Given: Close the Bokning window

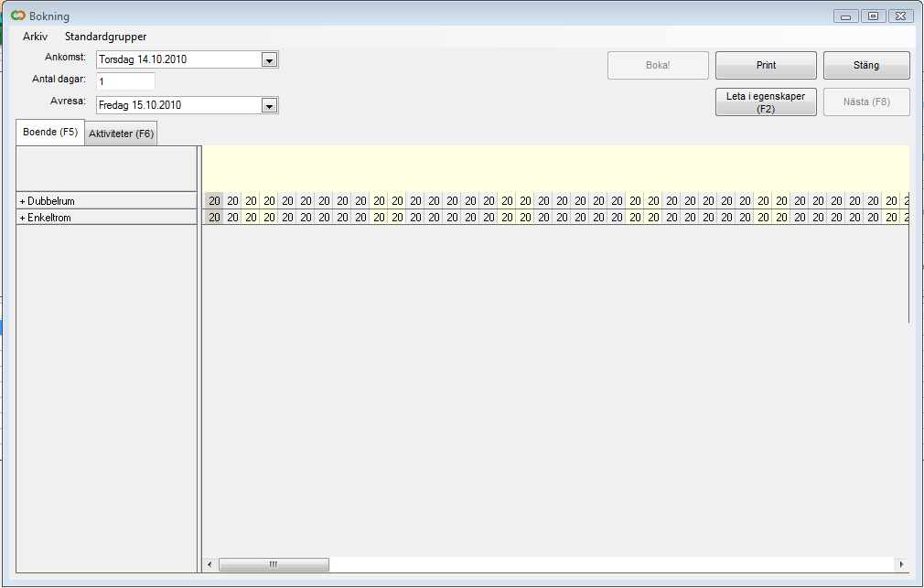Looking at the screenshot, I should 900,16.
